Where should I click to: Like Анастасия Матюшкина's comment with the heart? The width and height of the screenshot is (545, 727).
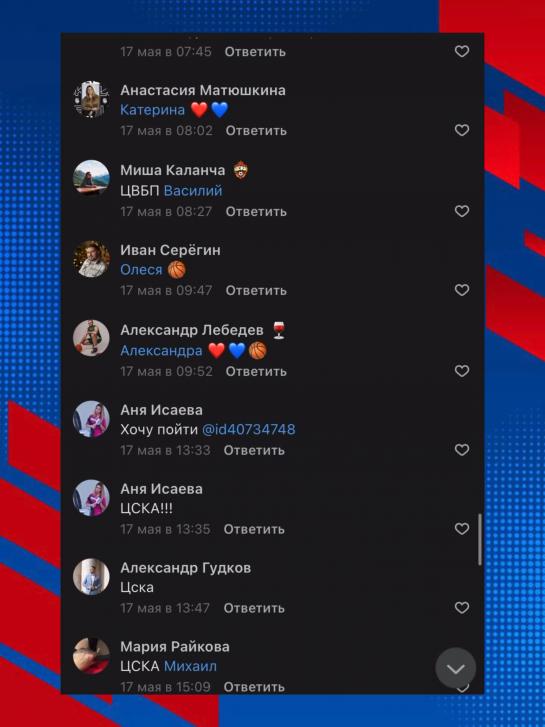tap(462, 130)
